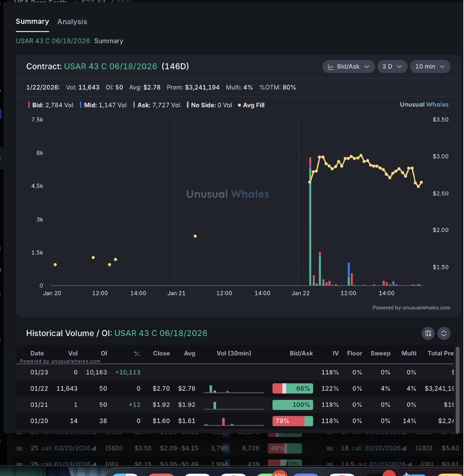The height and width of the screenshot is (476, 464).
Task: Select the Summary tab
Action: [x=32, y=21]
